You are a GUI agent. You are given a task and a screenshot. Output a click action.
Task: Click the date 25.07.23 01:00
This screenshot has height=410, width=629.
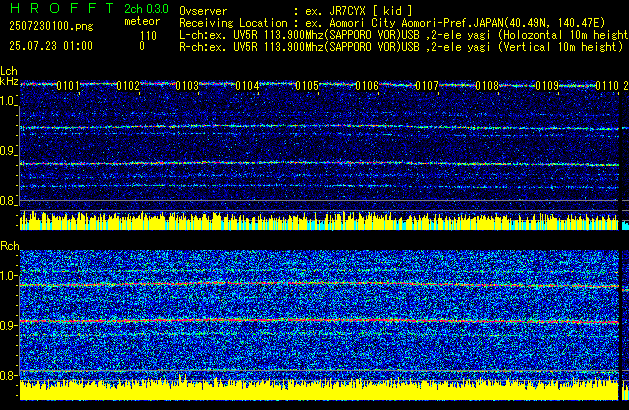51,46
